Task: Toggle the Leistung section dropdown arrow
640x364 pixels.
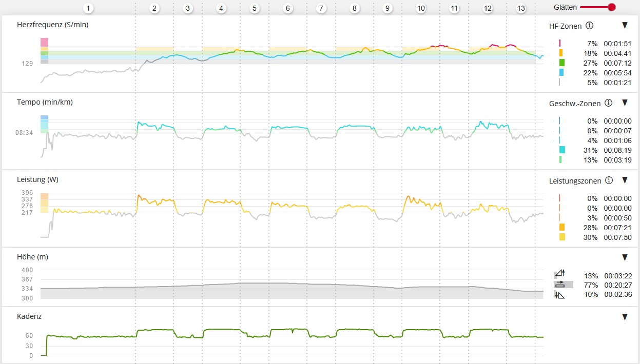Action: pyautogui.click(x=625, y=180)
